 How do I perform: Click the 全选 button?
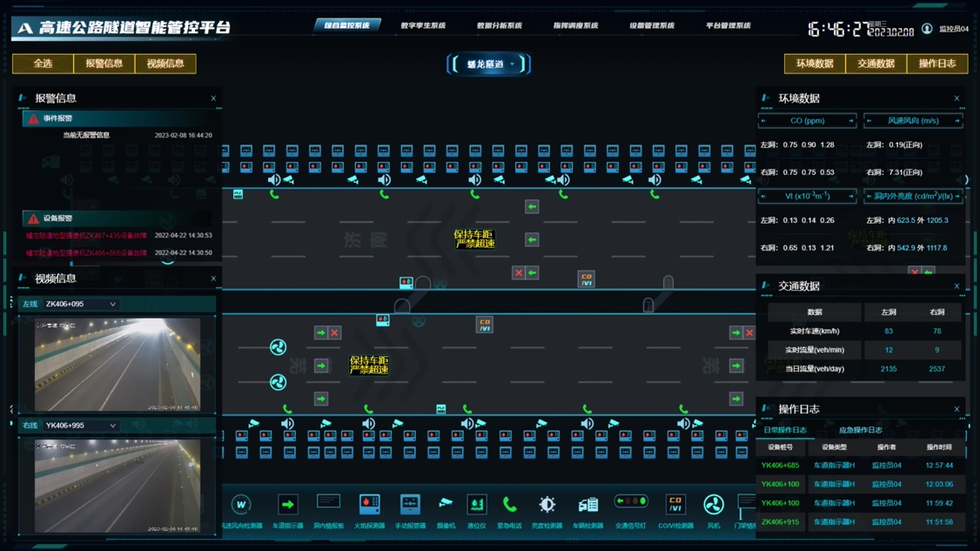43,64
